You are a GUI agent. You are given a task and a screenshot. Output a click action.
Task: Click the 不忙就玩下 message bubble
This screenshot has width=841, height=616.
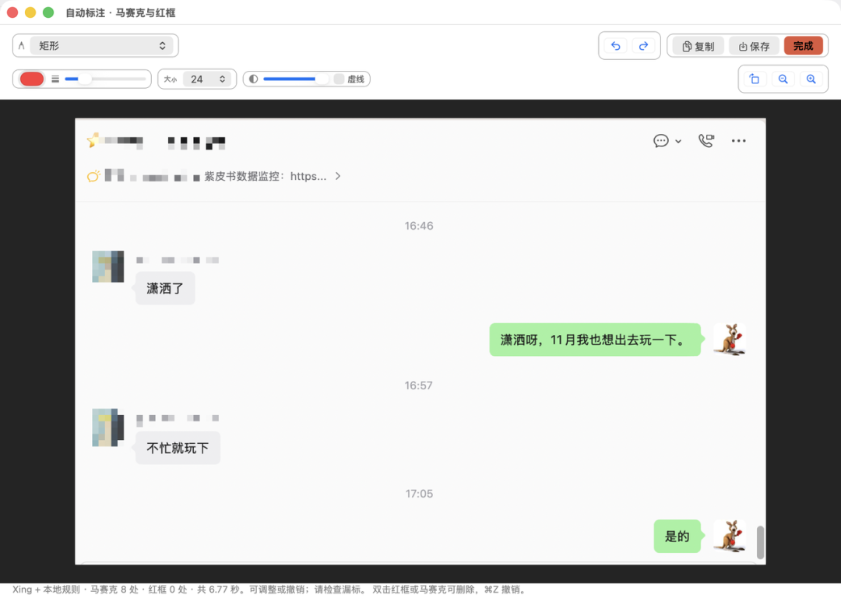pos(178,448)
